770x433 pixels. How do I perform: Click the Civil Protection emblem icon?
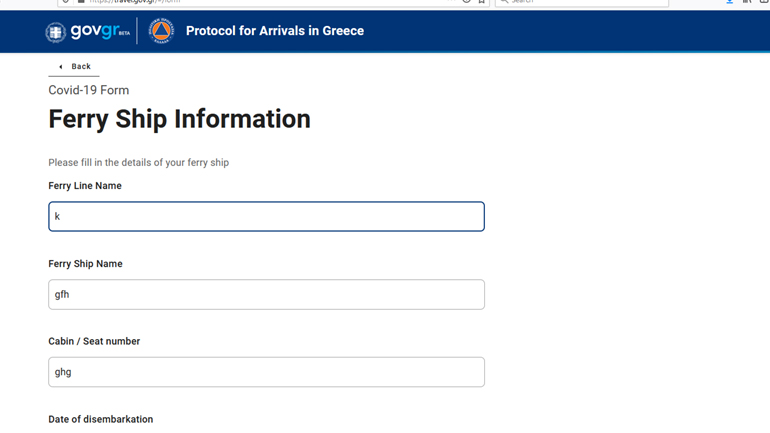(160, 31)
